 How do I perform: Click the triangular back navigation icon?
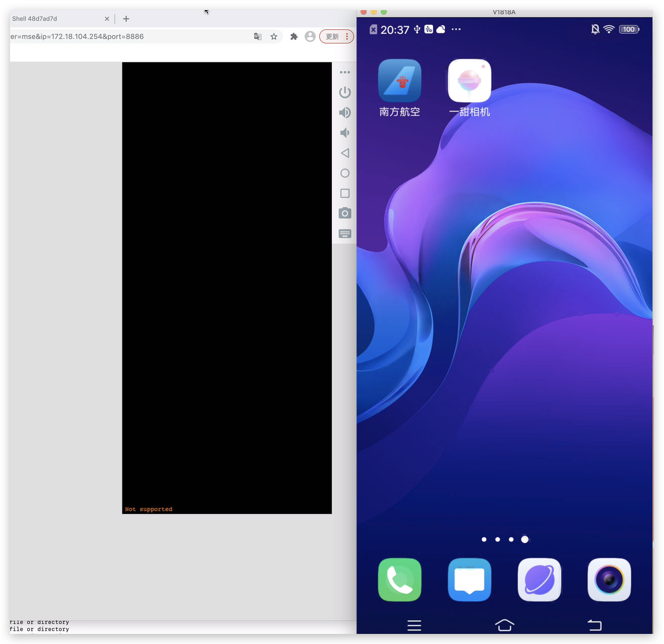coord(345,153)
